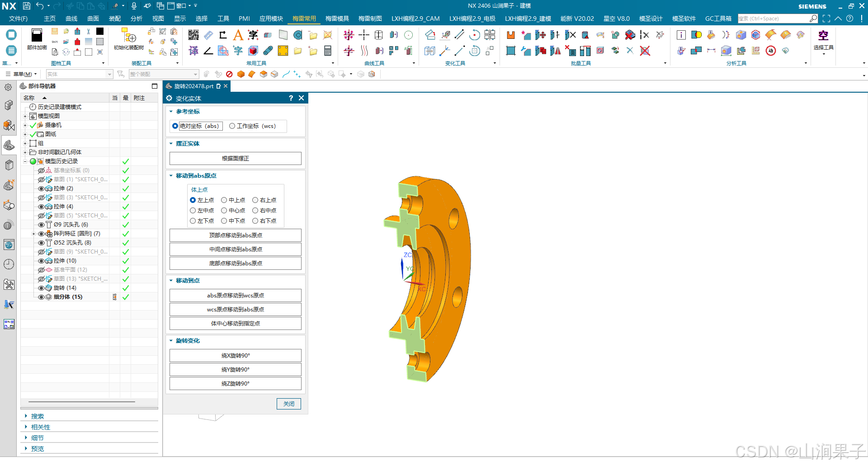Toggle visibility eye of 旋转 (14)
Screen dimensions: 868x466
coord(41,288)
